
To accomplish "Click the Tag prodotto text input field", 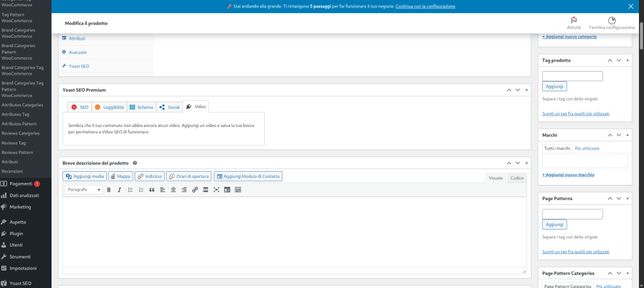I will (x=572, y=76).
